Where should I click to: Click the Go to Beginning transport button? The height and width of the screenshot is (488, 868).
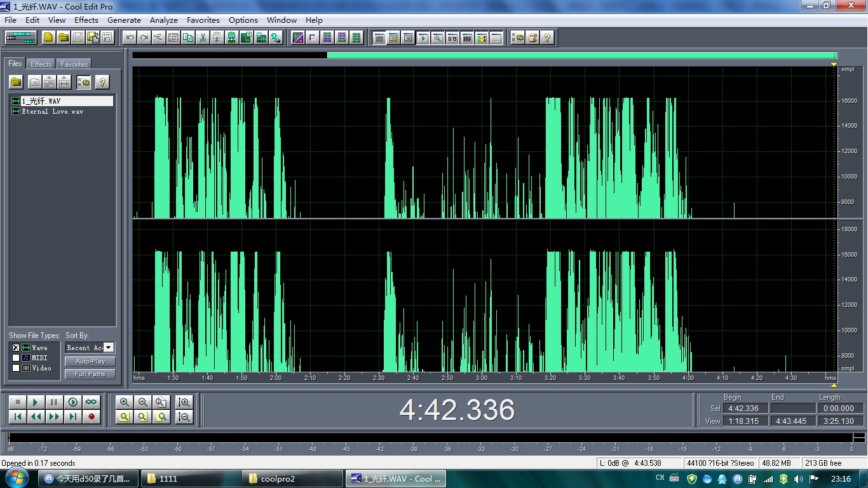[x=18, y=417]
